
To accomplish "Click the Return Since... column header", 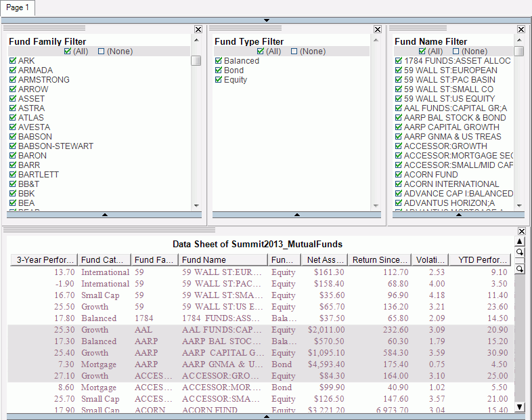I will tap(380, 259).
